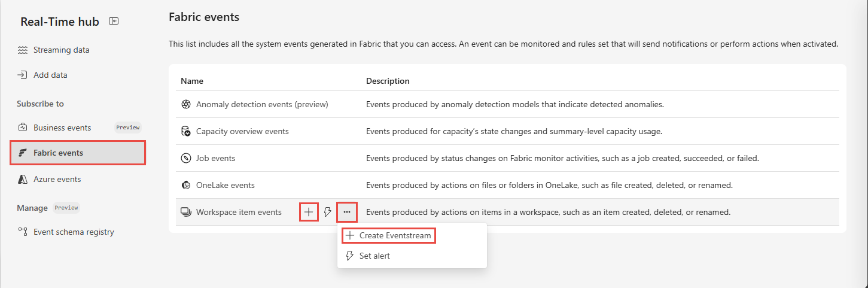The height and width of the screenshot is (288, 868).
Task: Click description about items in a workspace
Action: (549, 212)
